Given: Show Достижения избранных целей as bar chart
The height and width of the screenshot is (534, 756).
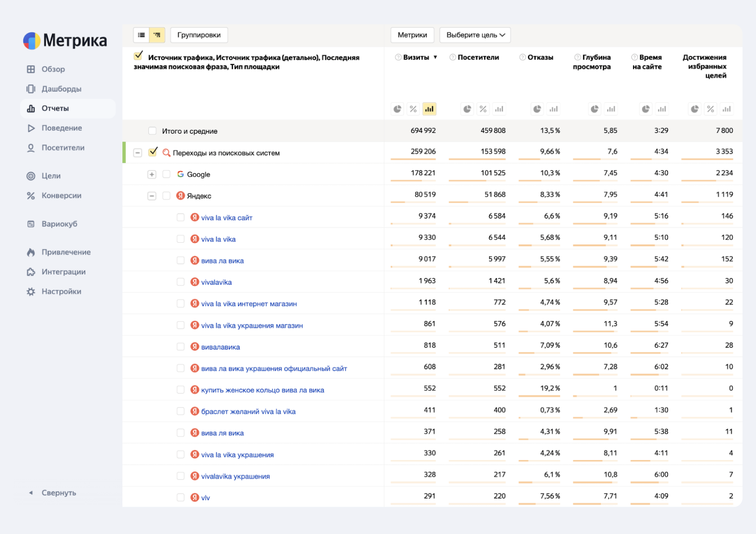Looking at the screenshot, I should [x=726, y=109].
